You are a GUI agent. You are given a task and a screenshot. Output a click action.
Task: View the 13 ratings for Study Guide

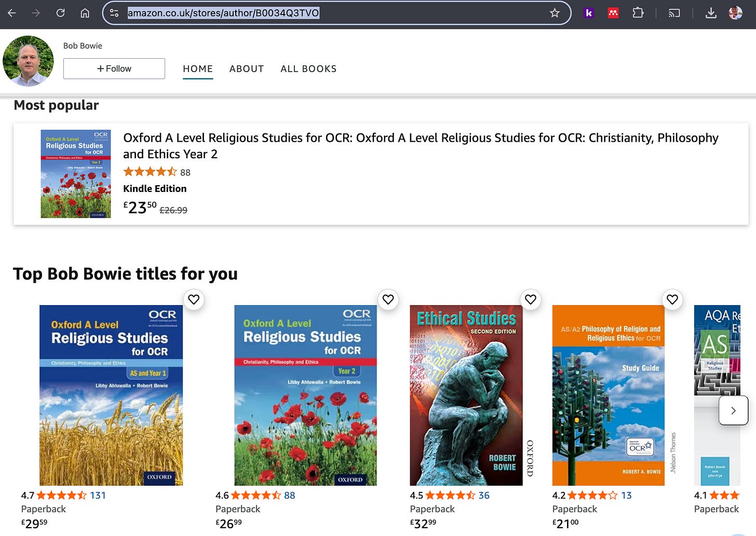(626, 496)
